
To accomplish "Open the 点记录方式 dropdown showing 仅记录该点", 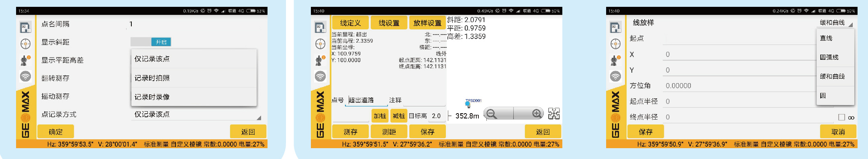I will 196,115.
